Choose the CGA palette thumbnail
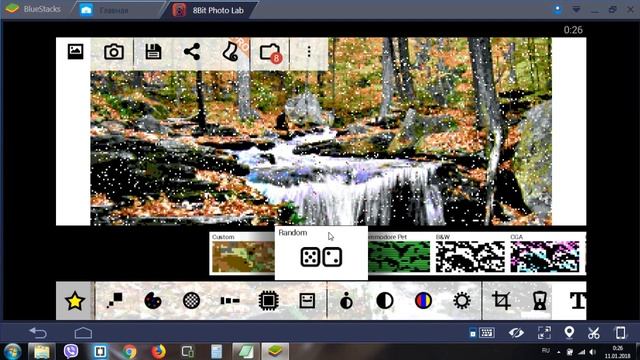The width and height of the screenshot is (640, 360). point(545,253)
